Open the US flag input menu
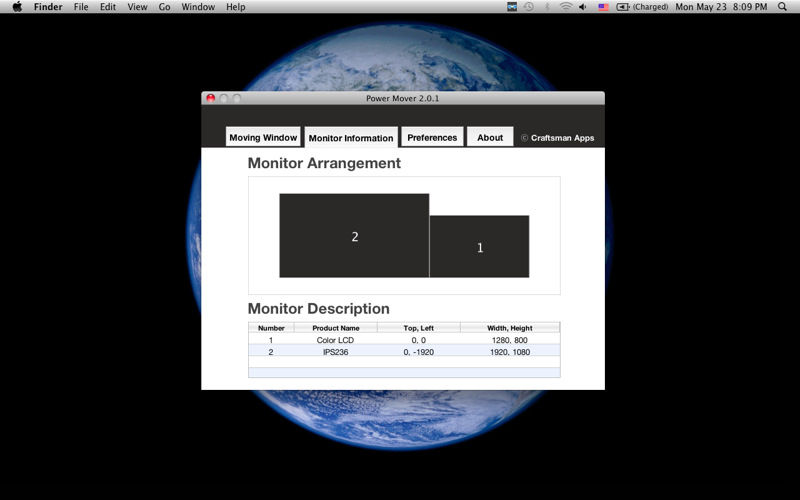 (x=604, y=7)
